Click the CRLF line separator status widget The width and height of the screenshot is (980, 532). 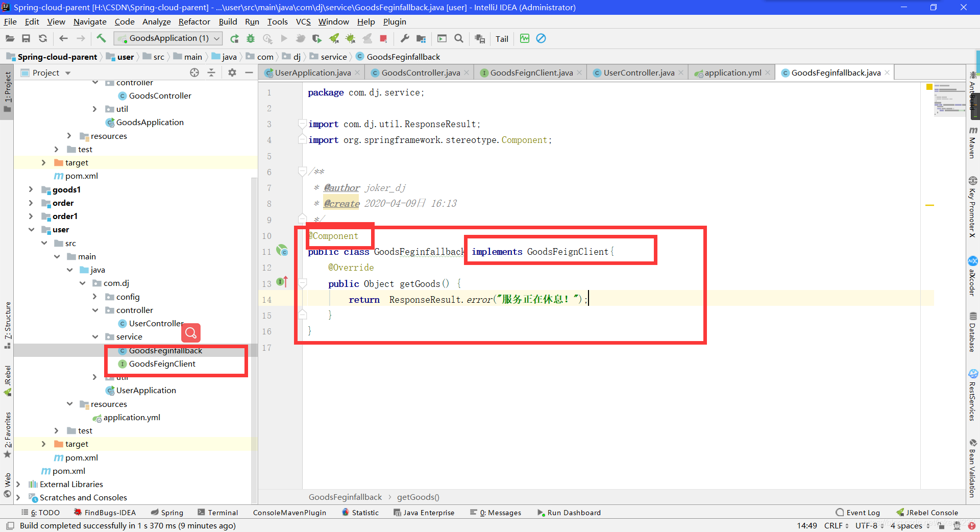tap(836, 525)
